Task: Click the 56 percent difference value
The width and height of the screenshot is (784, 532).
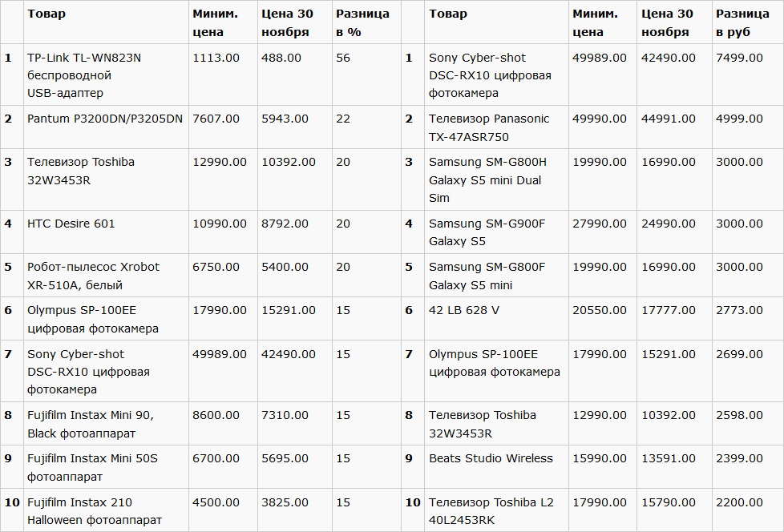Action: 343,58
